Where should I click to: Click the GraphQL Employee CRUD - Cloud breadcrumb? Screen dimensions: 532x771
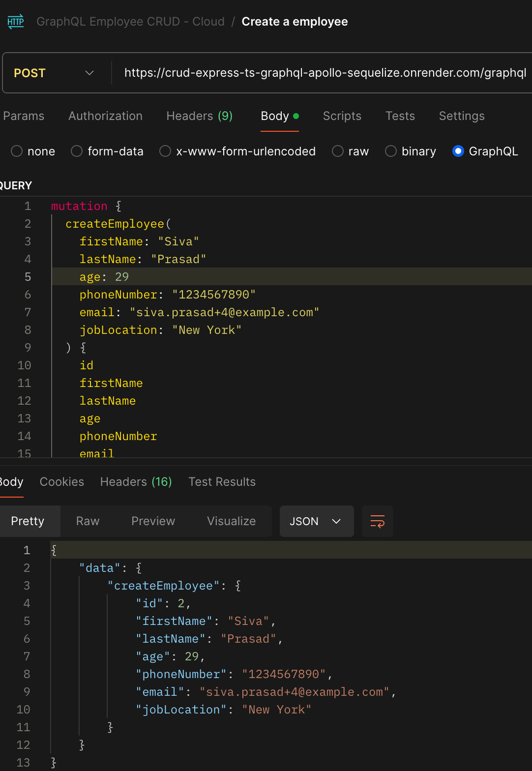tap(131, 22)
